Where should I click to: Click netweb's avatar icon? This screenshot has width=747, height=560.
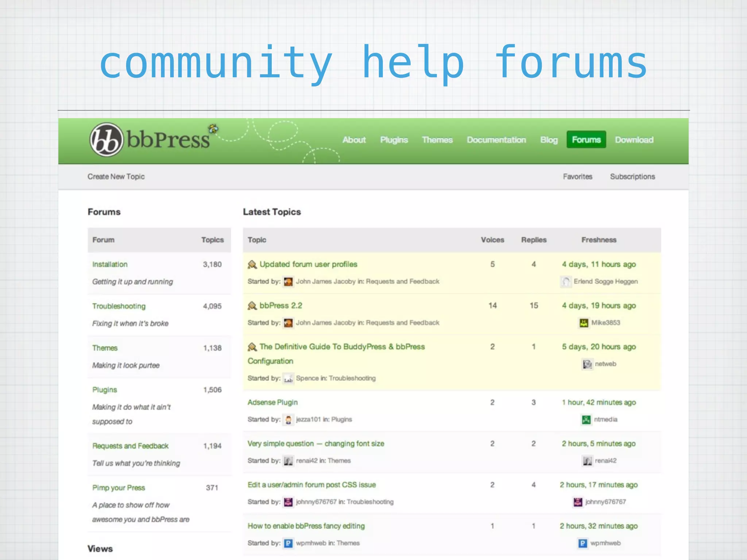587,364
